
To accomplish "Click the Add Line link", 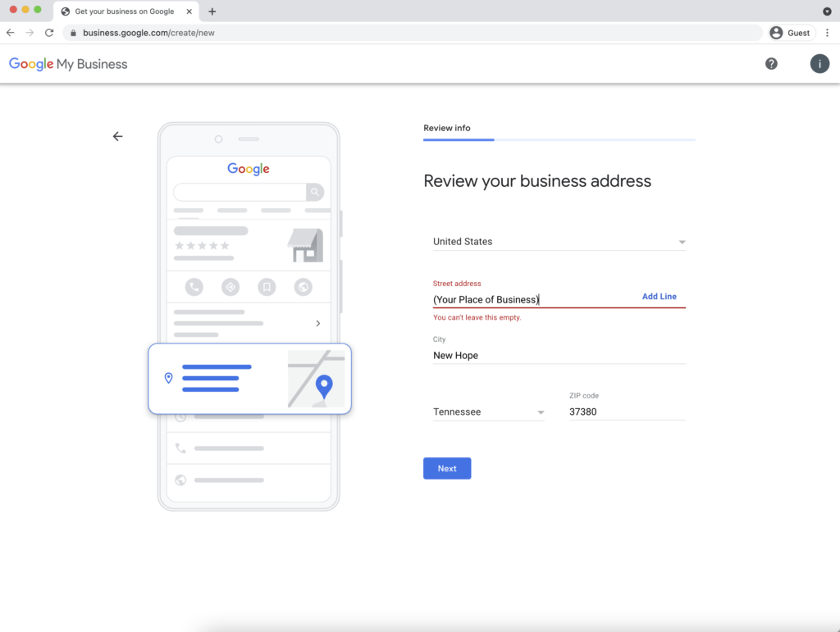I will pos(659,297).
